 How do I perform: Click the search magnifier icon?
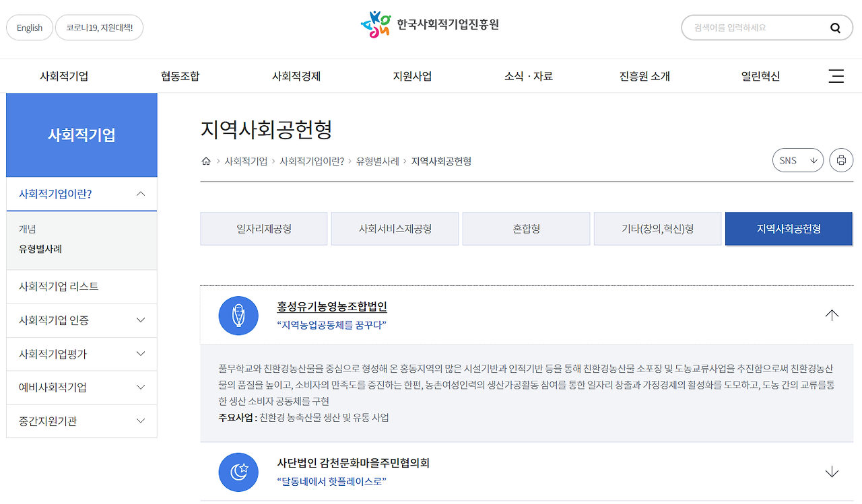point(835,28)
